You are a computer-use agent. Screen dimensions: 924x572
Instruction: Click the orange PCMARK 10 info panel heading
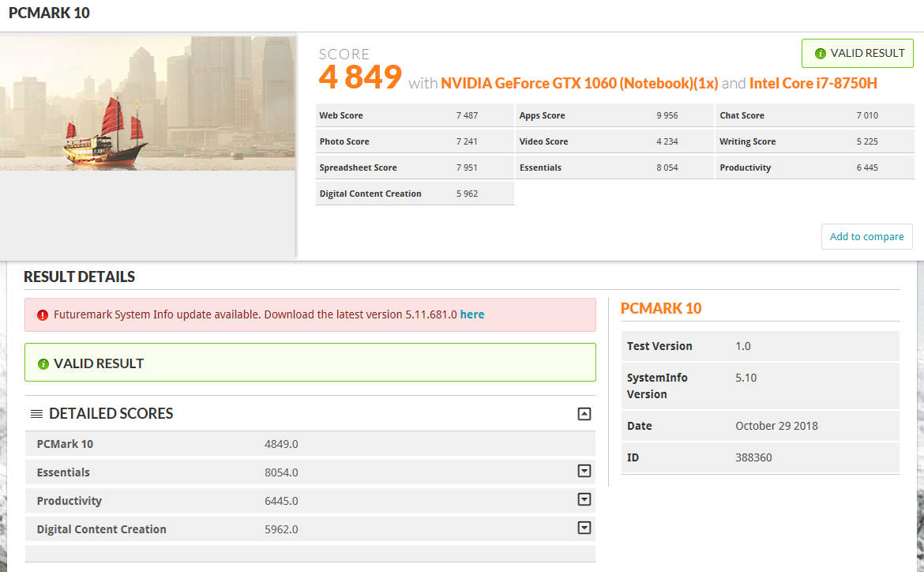pos(660,308)
